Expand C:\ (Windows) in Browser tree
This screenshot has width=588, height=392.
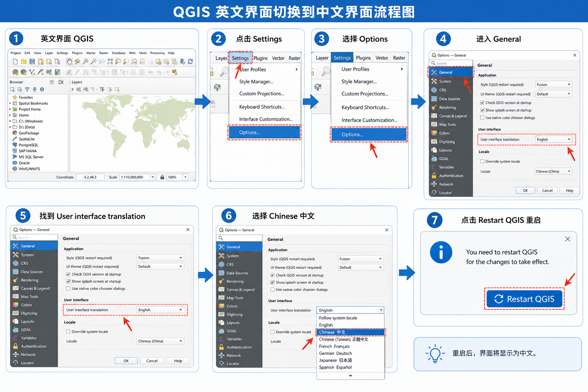click(10, 121)
